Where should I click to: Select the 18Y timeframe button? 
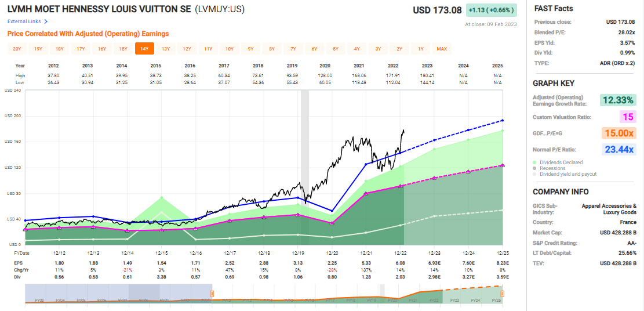click(60, 49)
